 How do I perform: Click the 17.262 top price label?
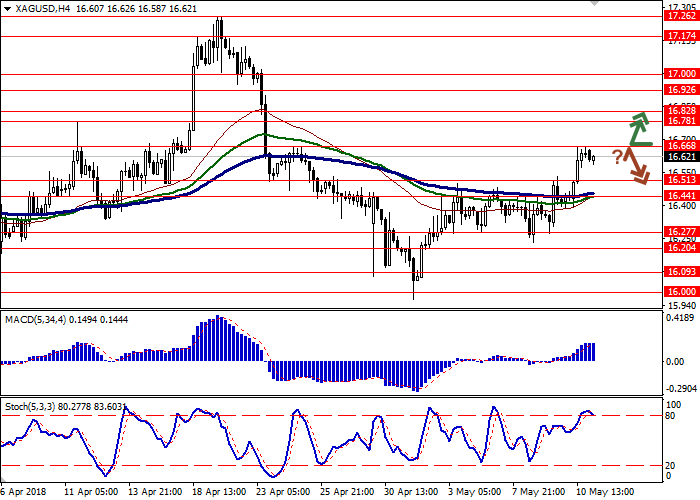point(681,16)
